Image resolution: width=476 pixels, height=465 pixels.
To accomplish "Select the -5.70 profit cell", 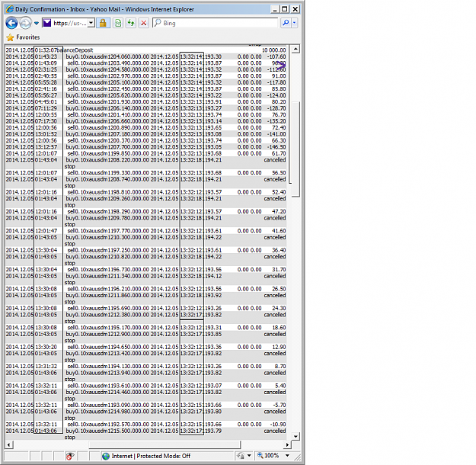I will (279, 405).
